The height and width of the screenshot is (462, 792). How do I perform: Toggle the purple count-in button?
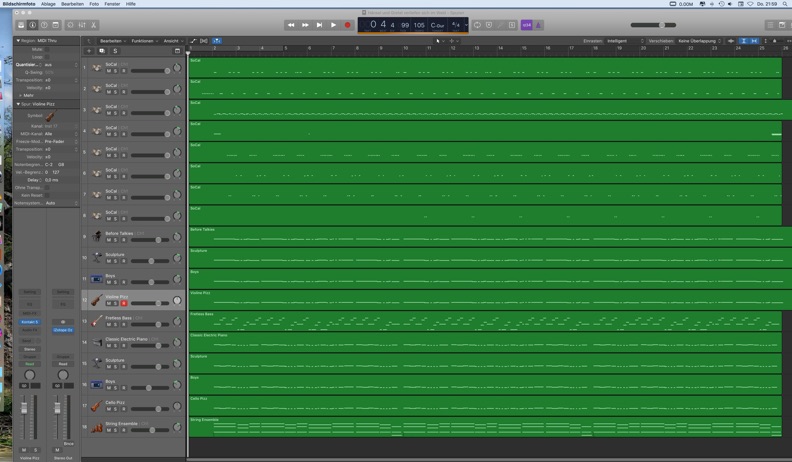tap(526, 25)
